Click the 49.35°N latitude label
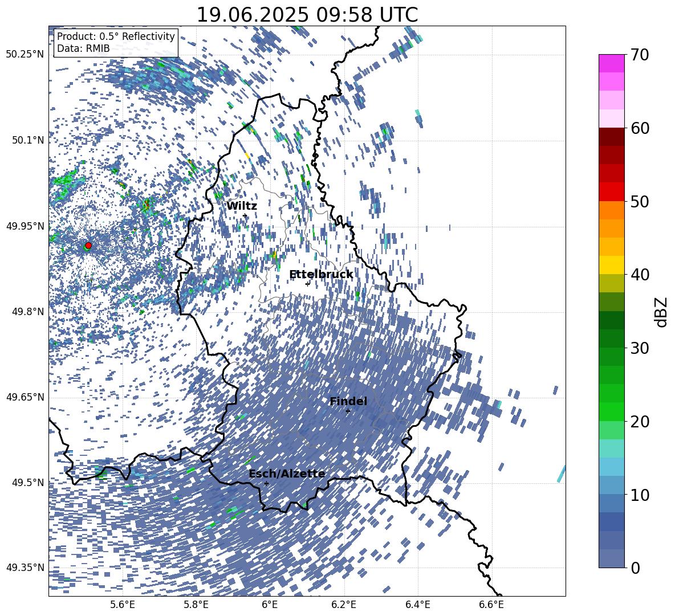The image size is (675, 616). tap(25, 568)
